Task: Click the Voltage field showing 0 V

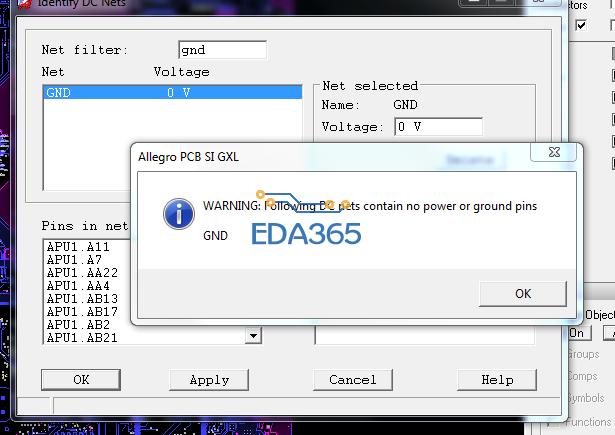Action: coord(439,127)
